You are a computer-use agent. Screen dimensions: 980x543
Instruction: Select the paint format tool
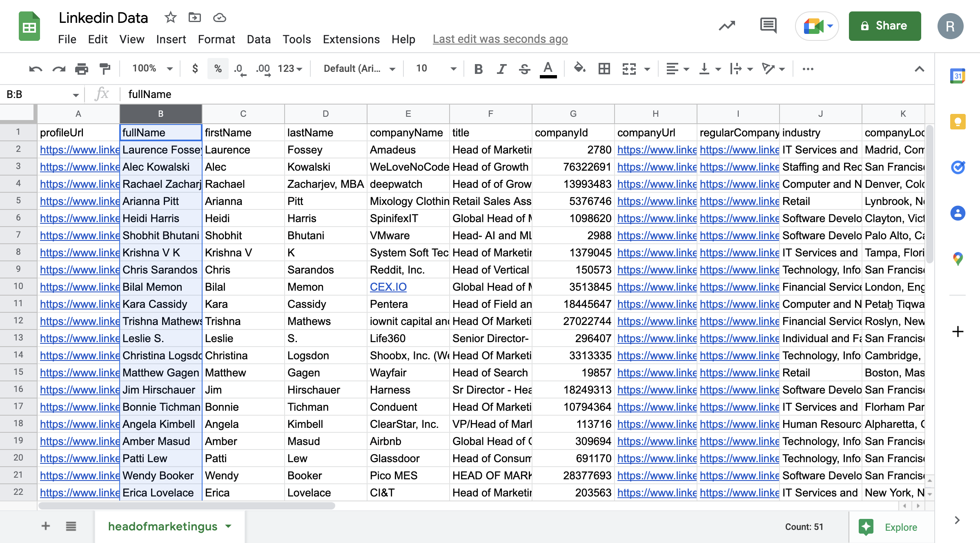(105, 69)
